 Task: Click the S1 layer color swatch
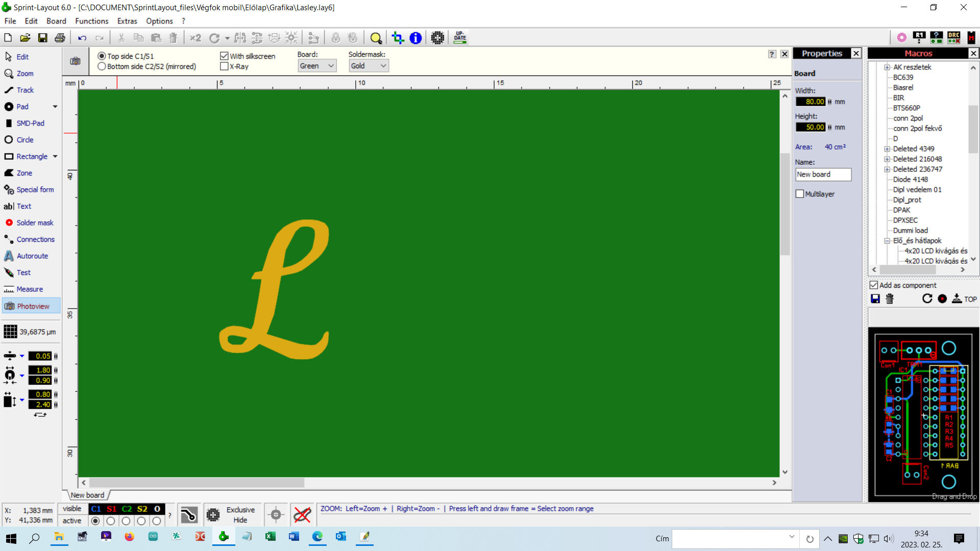point(111,509)
